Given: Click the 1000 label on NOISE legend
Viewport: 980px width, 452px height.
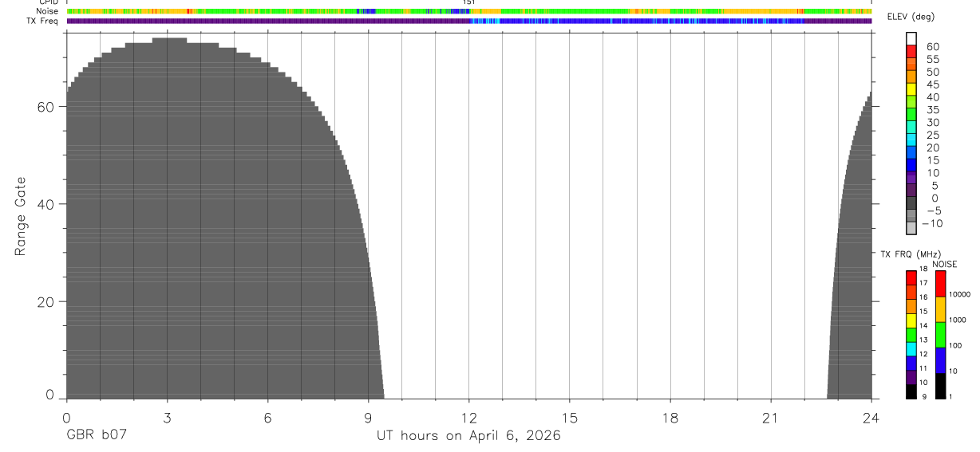Looking at the screenshot, I should click(958, 320).
